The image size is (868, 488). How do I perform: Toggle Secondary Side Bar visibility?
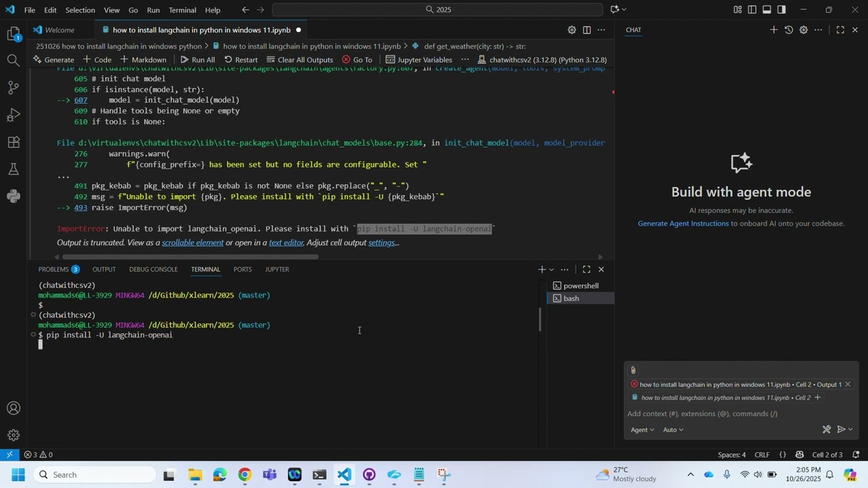(x=782, y=9)
